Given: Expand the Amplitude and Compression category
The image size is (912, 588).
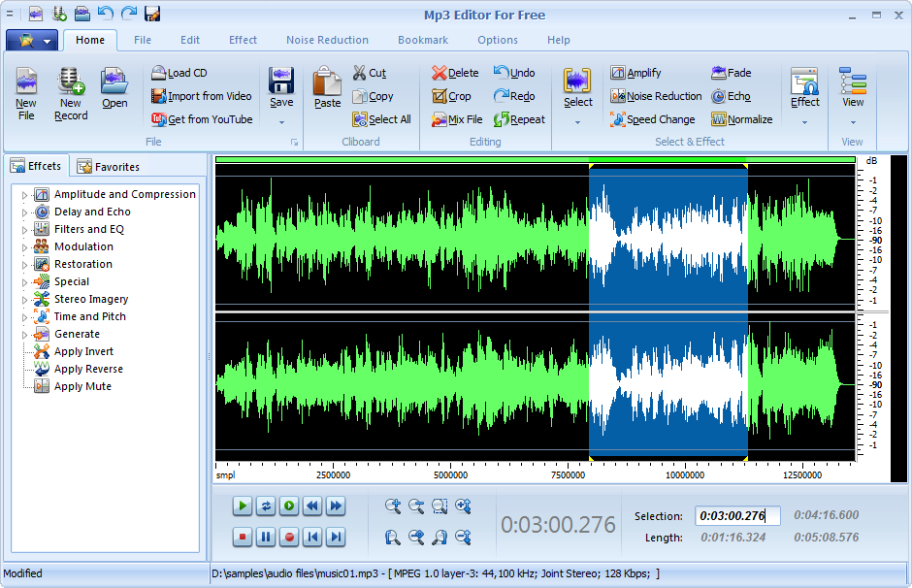Looking at the screenshot, I should 25,194.
